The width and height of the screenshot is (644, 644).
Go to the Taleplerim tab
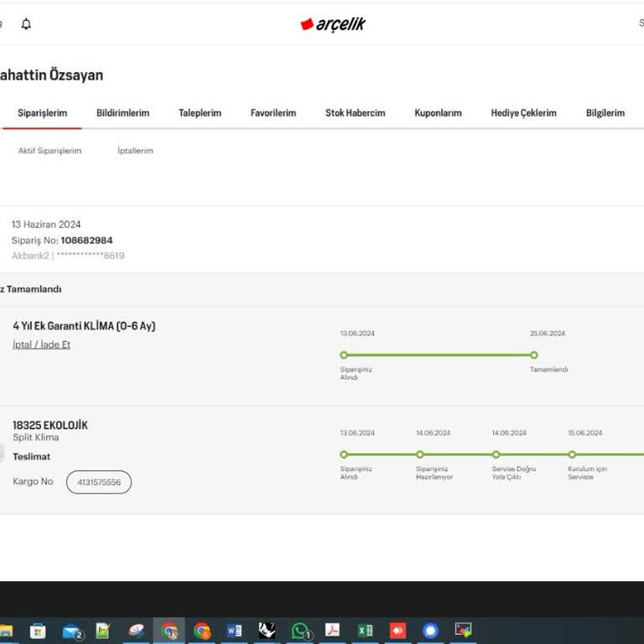(x=200, y=113)
